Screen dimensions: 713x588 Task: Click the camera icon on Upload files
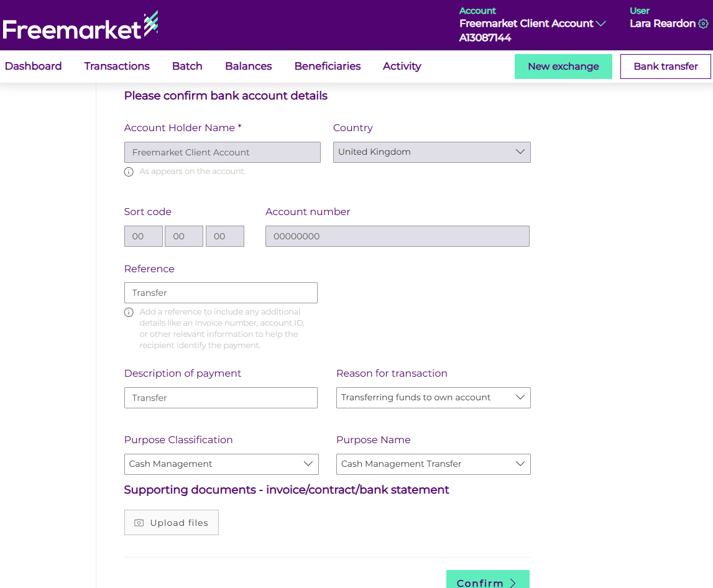[x=139, y=523]
